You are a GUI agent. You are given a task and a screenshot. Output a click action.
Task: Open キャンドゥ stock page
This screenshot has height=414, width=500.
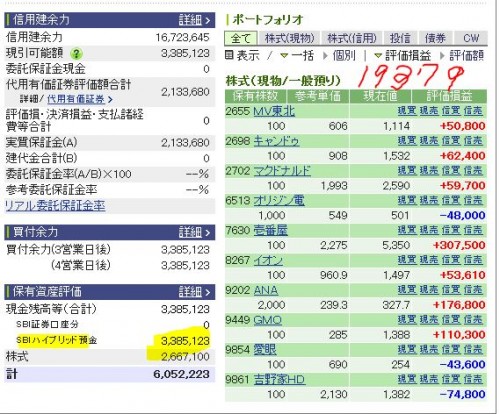coord(276,141)
